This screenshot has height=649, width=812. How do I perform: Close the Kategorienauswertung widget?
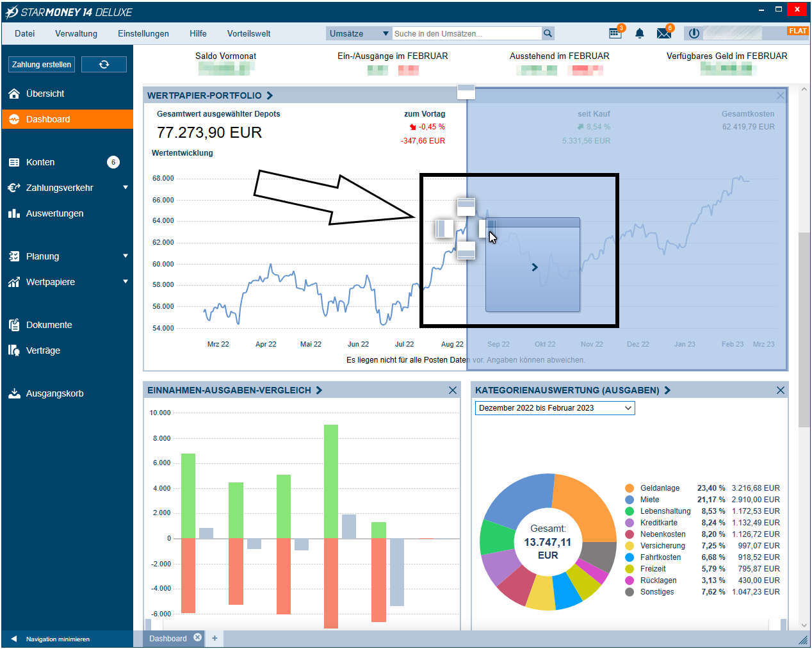click(x=780, y=390)
